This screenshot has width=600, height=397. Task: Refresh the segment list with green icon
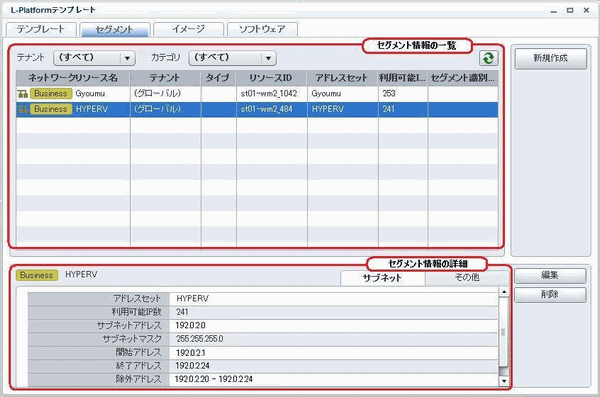pyautogui.click(x=489, y=58)
